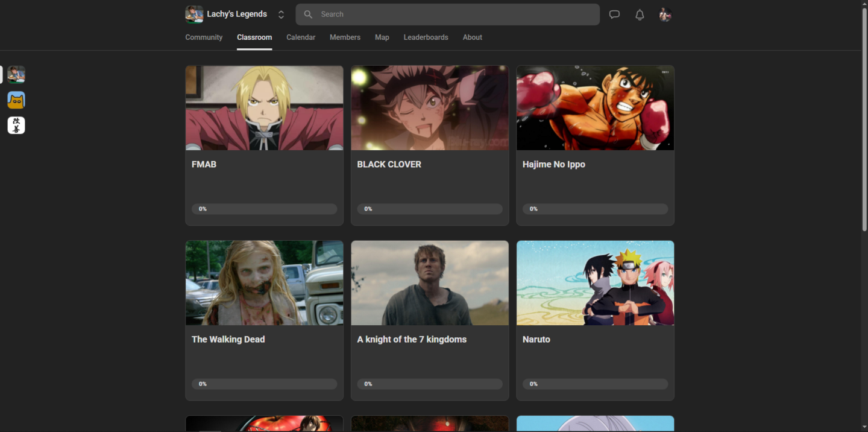This screenshot has width=868, height=432.
Task: Click A knight of the 7 kingdoms title
Action: (412, 339)
